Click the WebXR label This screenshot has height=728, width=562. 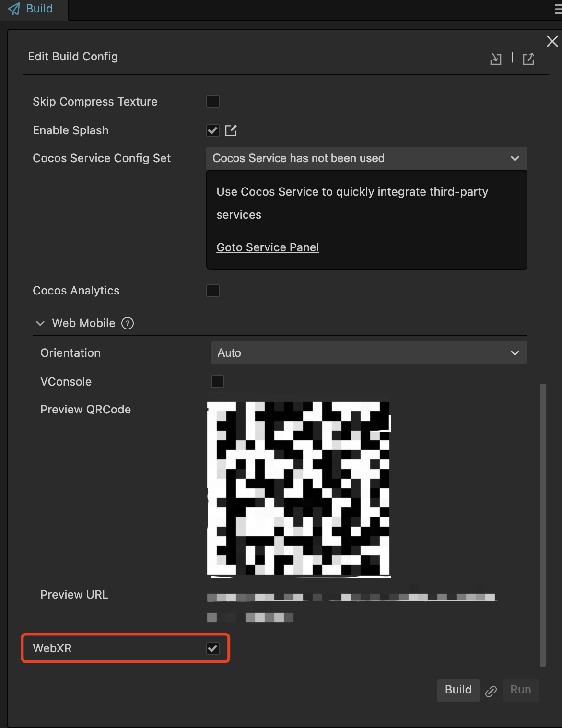pos(52,648)
